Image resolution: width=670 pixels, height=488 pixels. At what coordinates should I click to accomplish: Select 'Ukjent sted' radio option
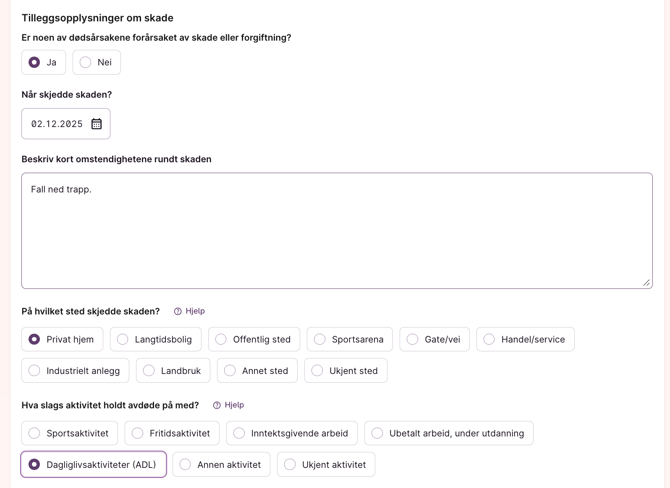317,371
